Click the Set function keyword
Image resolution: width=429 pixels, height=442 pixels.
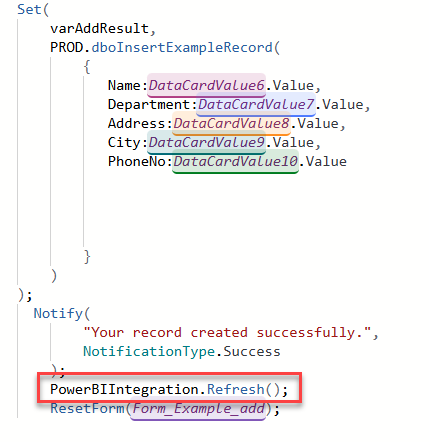[x=29, y=9]
